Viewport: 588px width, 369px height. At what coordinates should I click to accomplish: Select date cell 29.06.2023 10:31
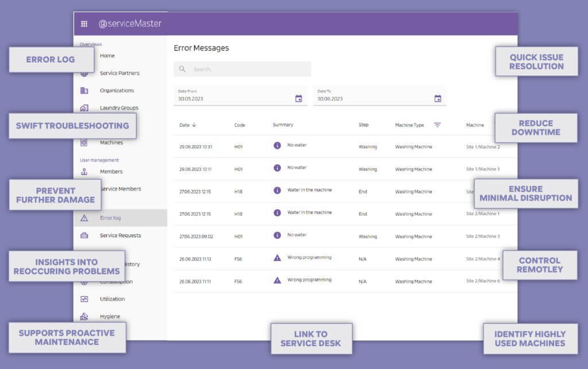tap(196, 147)
